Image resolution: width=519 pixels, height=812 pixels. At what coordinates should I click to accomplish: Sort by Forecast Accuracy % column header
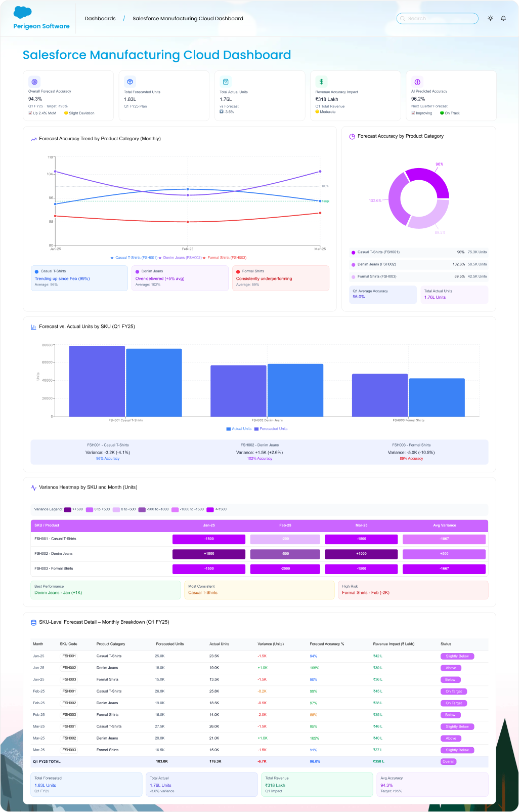[327, 644]
